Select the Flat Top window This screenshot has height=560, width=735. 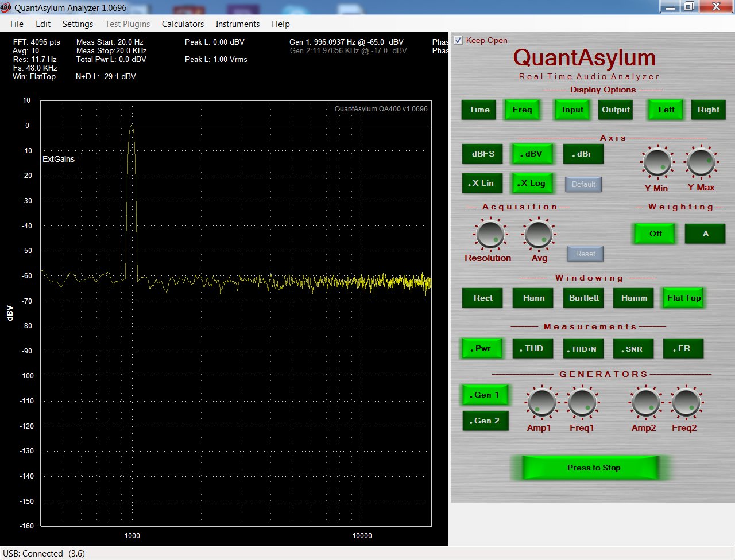coord(683,298)
